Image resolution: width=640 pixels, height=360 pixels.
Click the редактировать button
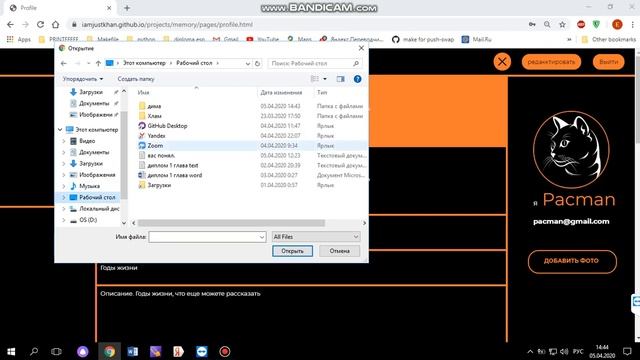coord(551,62)
